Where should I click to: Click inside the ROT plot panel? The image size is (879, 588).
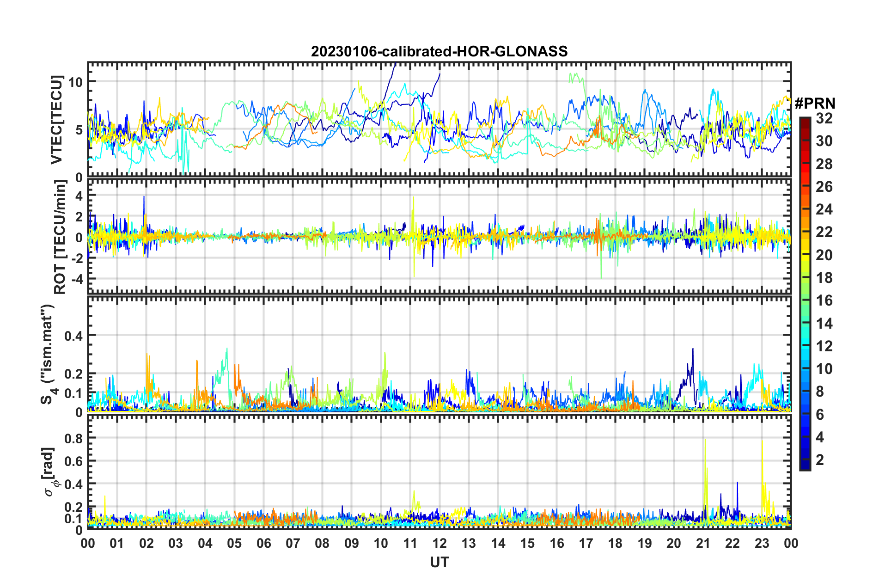coord(439,237)
